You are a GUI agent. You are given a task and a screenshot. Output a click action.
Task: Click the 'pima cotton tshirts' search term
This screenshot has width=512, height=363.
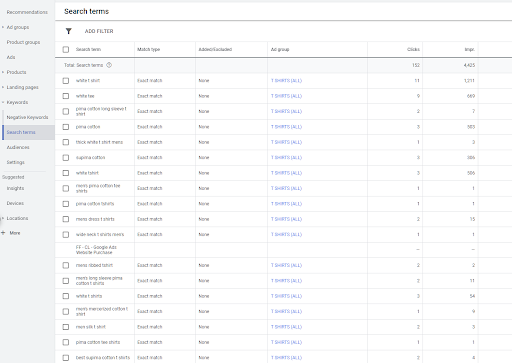95,204
